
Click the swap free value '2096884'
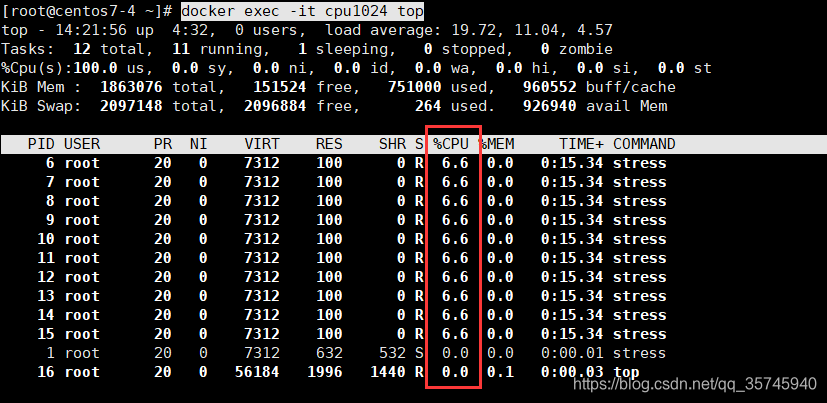click(x=275, y=106)
